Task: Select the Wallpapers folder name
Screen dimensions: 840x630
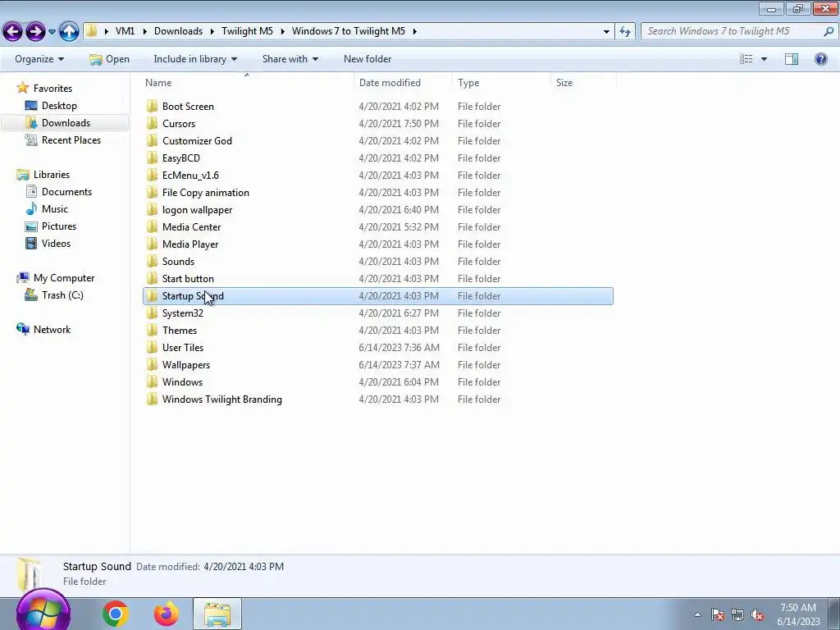Action: [x=186, y=365]
